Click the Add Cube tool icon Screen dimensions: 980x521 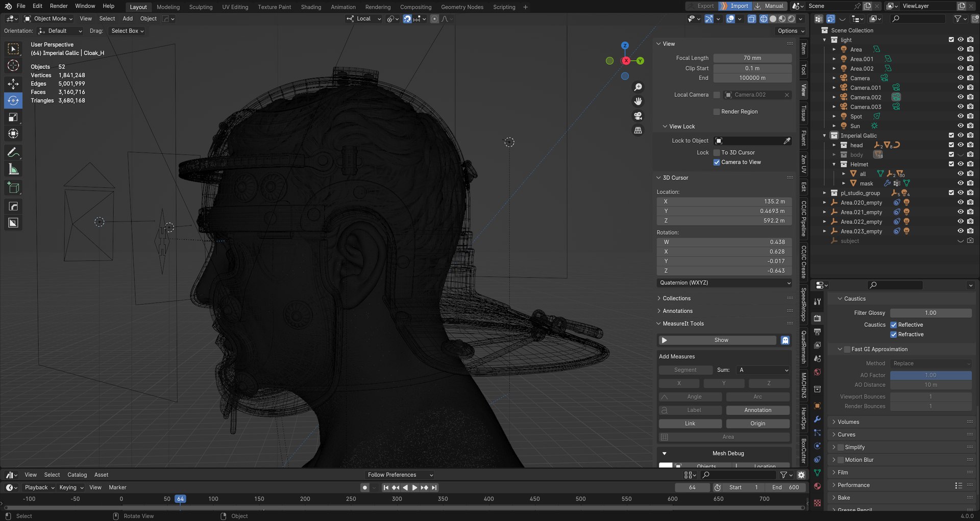pos(13,188)
